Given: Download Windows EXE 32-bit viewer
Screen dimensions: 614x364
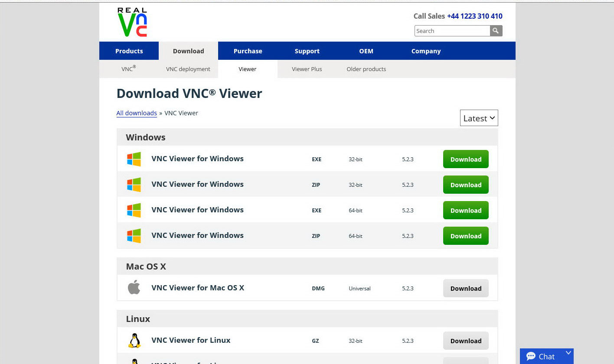Looking at the screenshot, I should pyautogui.click(x=466, y=159).
